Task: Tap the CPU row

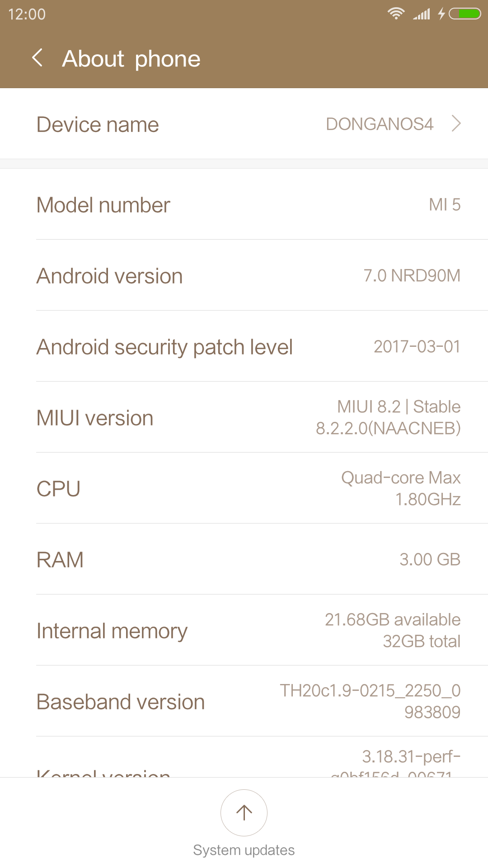Action: pos(244,488)
